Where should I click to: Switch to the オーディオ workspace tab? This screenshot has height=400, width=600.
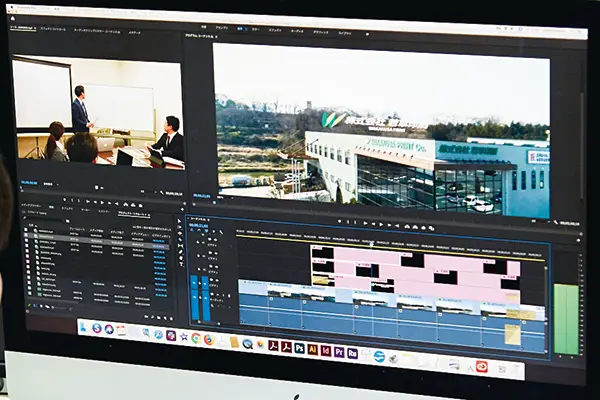297,31
